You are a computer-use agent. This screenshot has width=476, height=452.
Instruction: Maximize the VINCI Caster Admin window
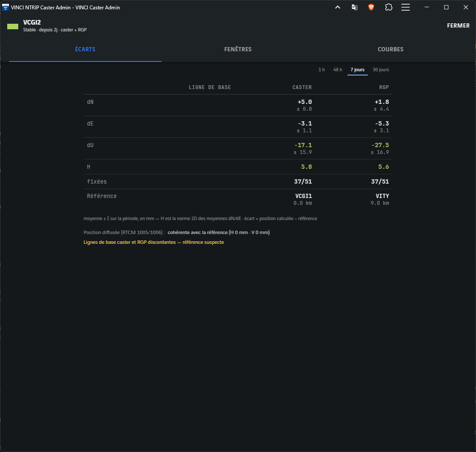click(446, 7)
